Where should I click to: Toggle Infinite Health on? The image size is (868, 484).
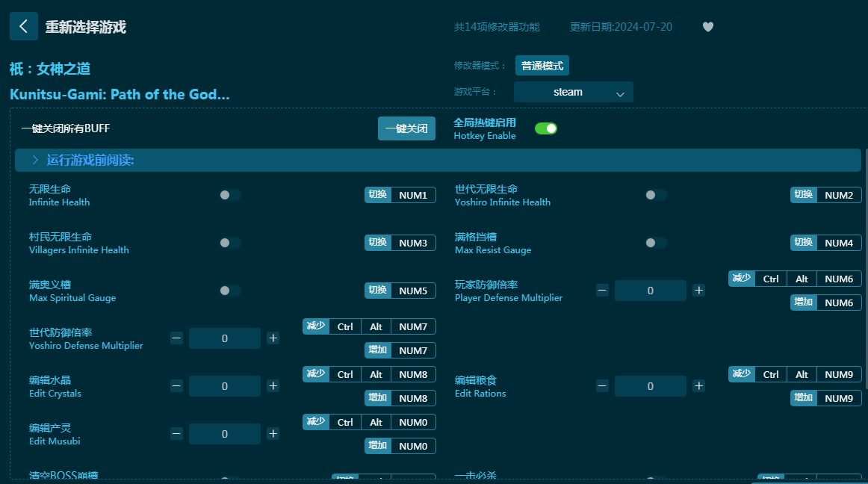coord(230,195)
